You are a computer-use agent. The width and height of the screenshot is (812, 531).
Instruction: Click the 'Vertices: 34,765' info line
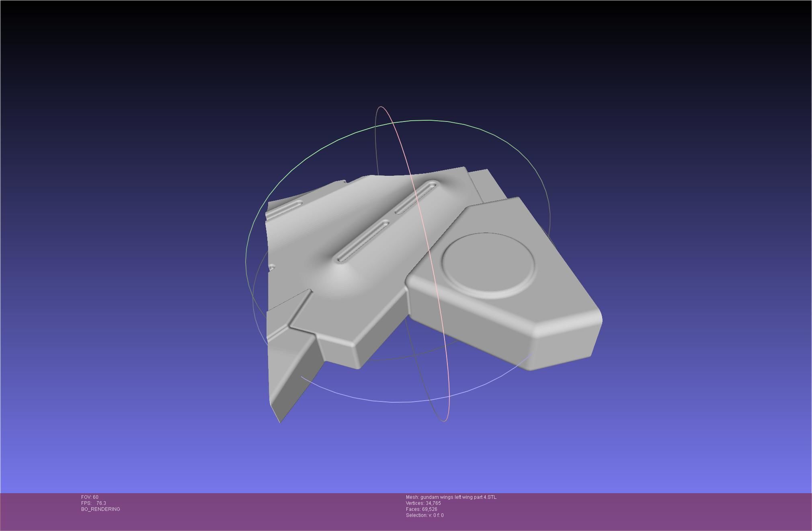click(x=423, y=503)
